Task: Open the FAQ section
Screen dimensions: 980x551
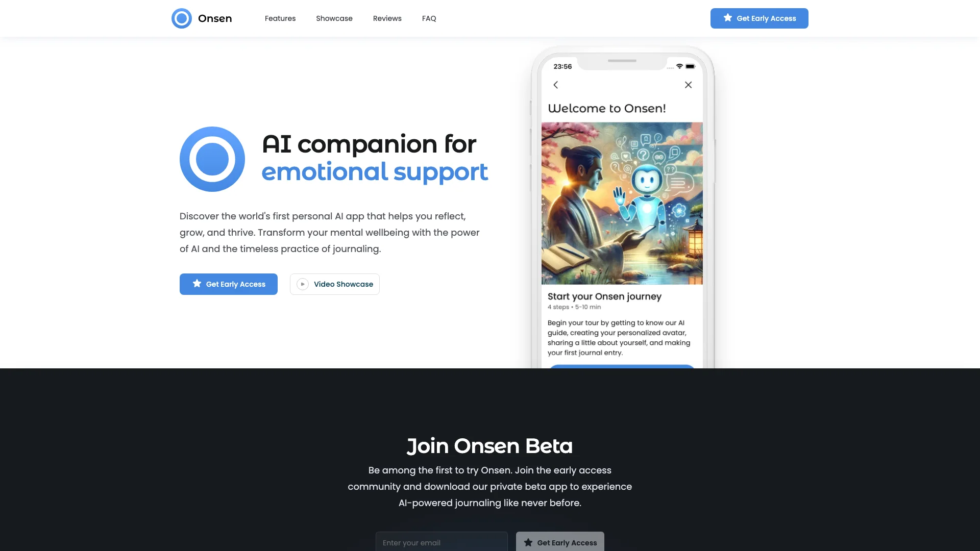Action: pos(429,18)
